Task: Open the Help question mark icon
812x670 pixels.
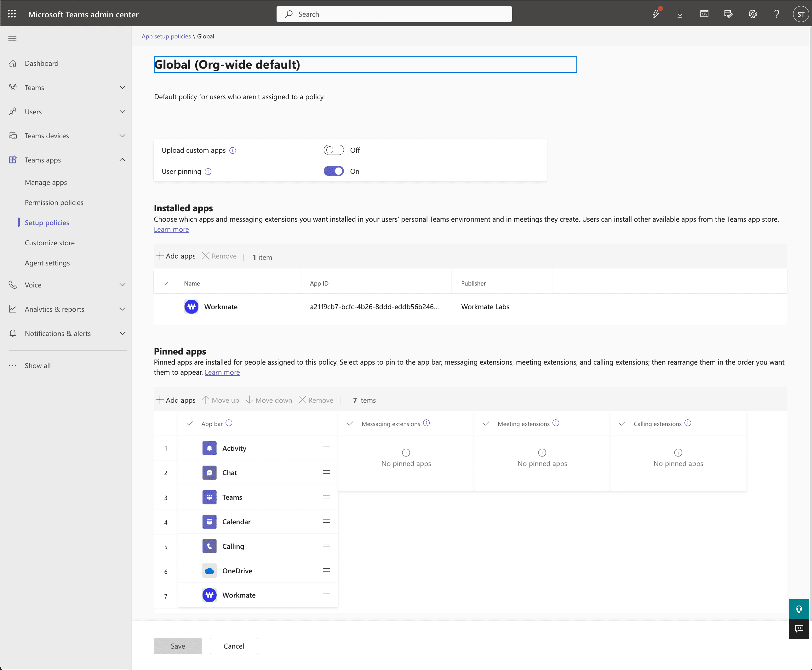Action: click(x=776, y=14)
